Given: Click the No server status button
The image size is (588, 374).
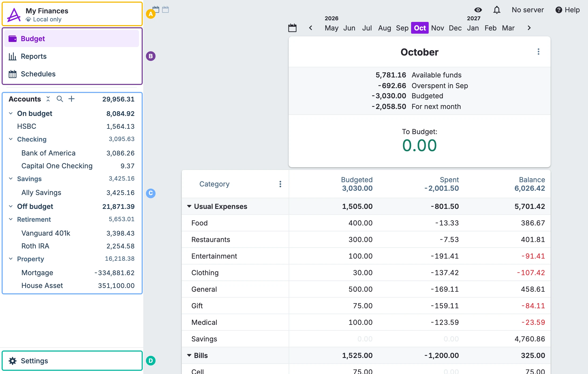Looking at the screenshot, I should pos(528,10).
